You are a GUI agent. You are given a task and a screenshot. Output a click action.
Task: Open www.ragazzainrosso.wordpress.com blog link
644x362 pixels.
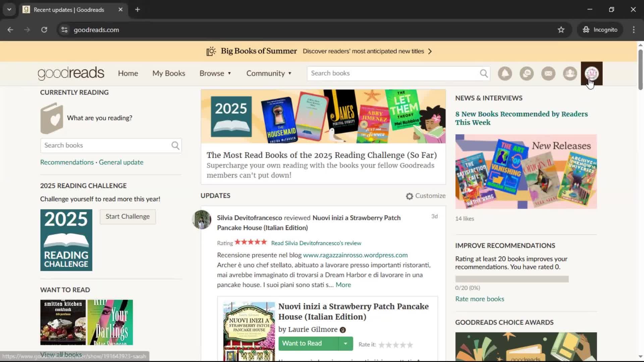[355, 255]
